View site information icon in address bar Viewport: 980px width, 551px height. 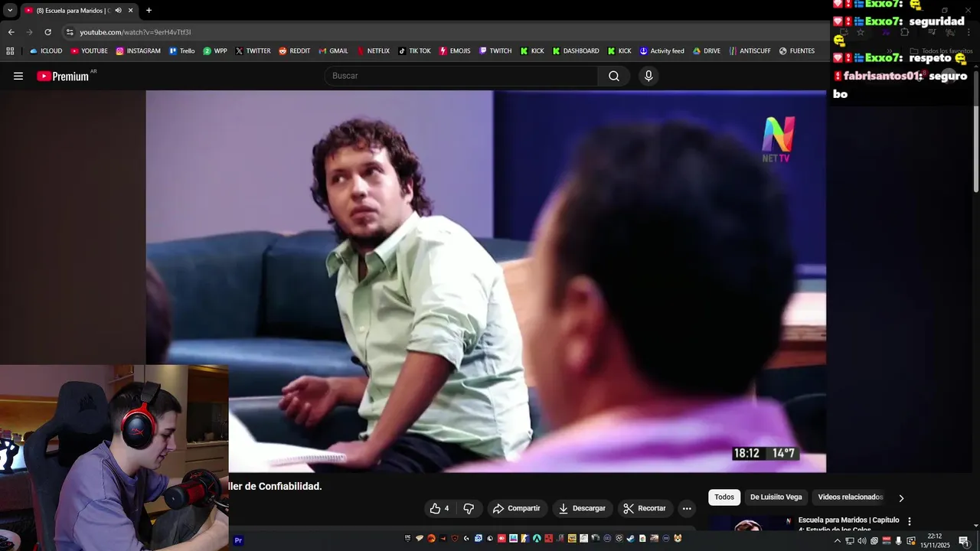click(70, 32)
